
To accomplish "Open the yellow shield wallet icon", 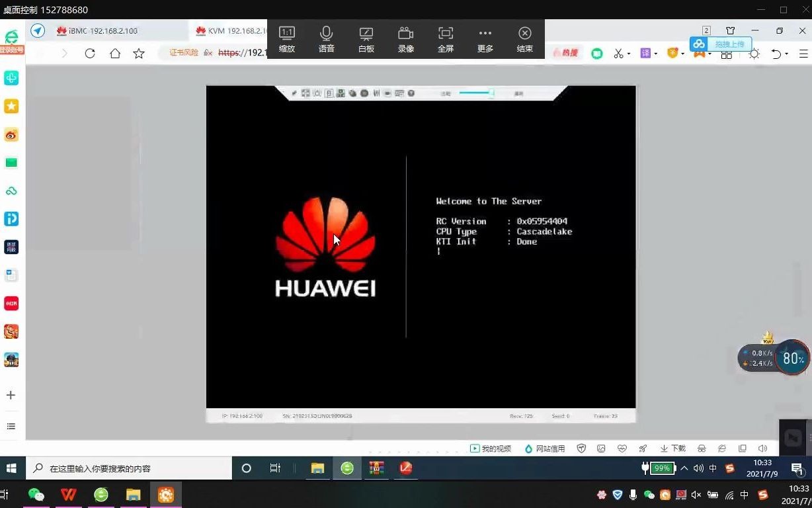I will [x=672, y=54].
